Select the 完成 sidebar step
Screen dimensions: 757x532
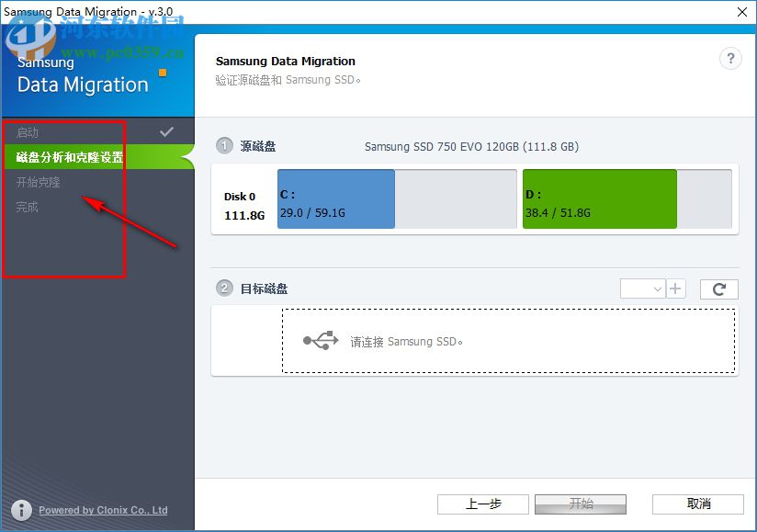tap(28, 207)
